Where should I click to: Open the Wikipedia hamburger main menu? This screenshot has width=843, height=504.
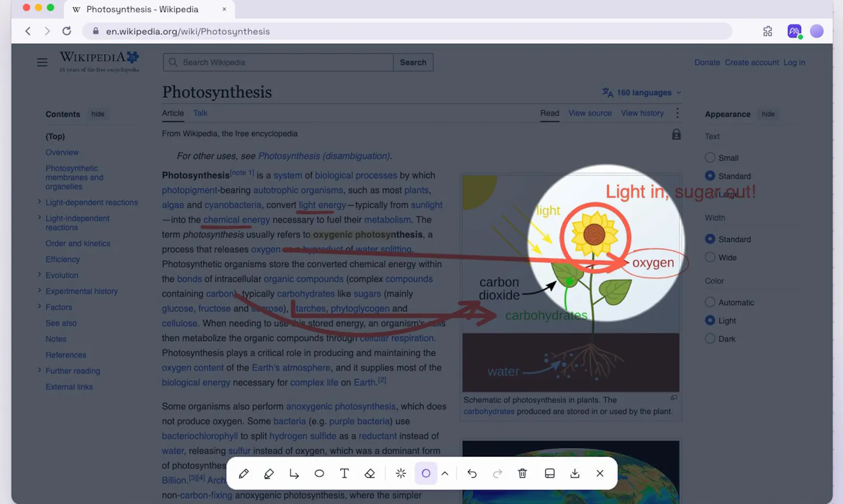[x=42, y=62]
